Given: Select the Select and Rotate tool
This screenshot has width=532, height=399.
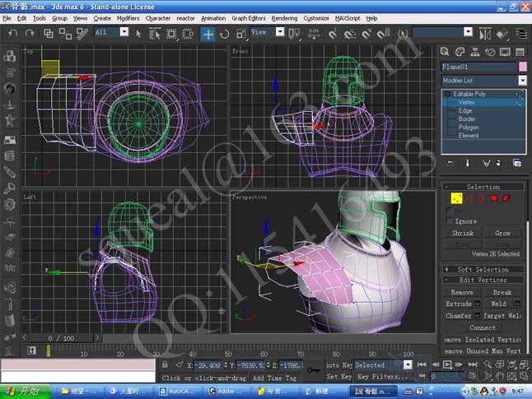Looking at the screenshot, I should [224, 34].
